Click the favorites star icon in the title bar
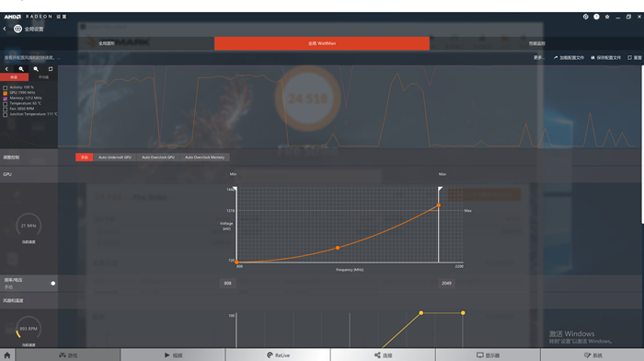The height and width of the screenshot is (361, 644). [607, 17]
